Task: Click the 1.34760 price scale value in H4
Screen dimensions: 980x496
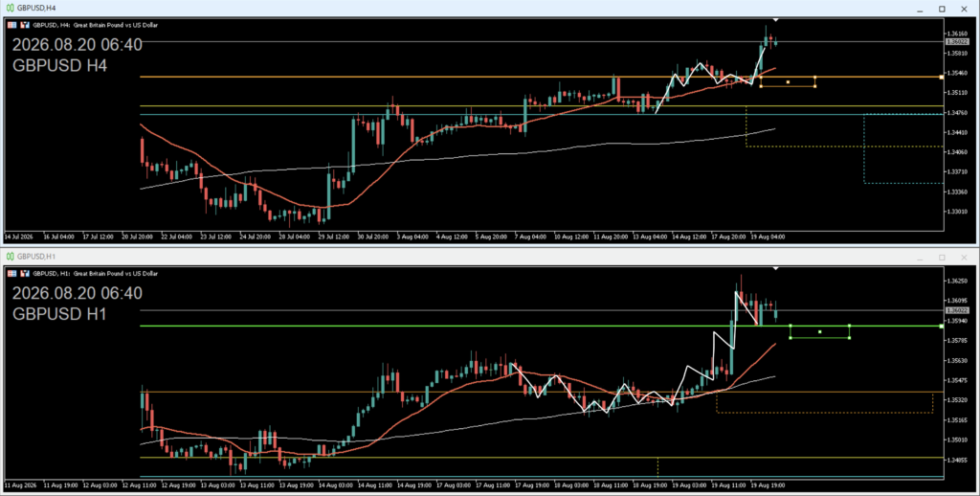Action: coord(957,113)
